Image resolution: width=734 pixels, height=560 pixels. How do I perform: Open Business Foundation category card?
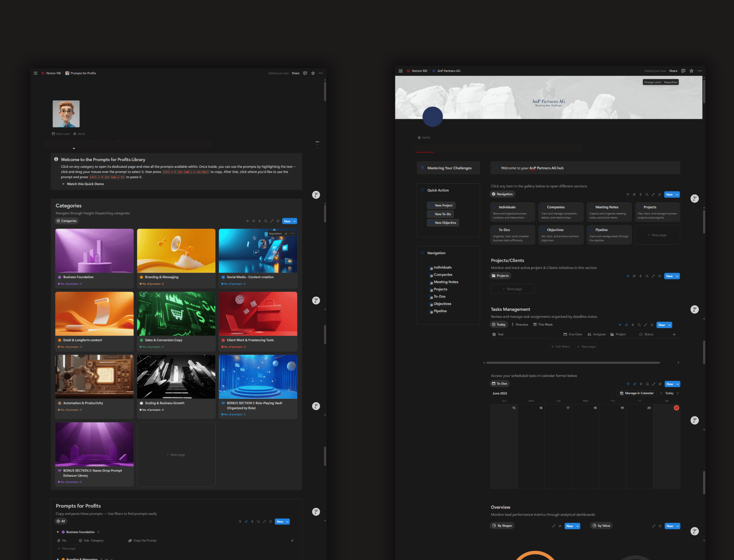[94, 259]
